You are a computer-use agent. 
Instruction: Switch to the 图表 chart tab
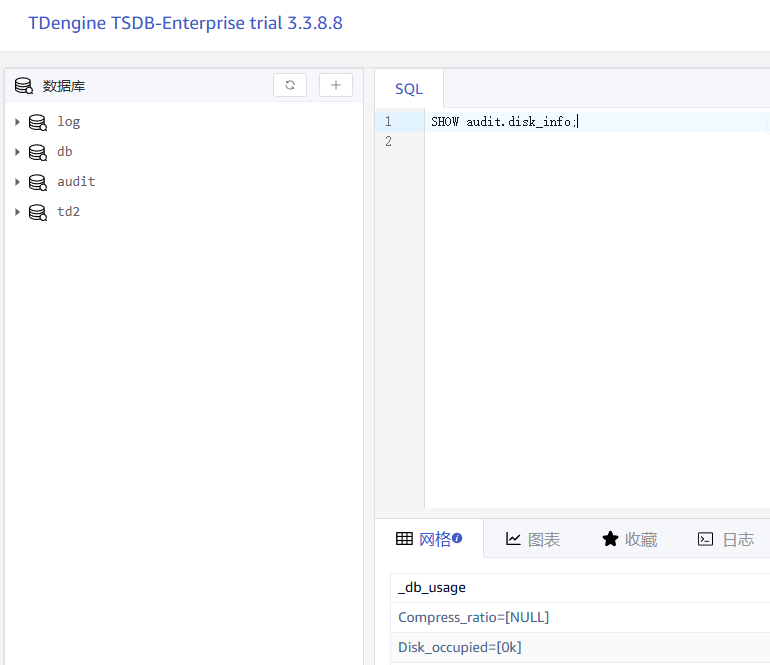point(533,539)
